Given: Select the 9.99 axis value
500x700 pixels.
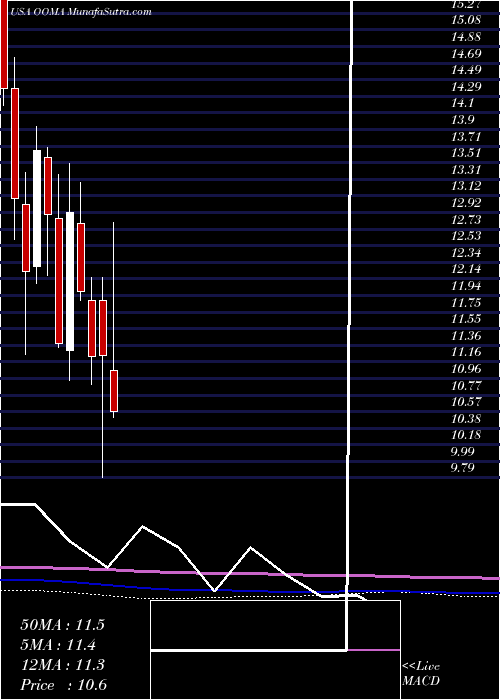Looking at the screenshot, I should click(x=463, y=452).
